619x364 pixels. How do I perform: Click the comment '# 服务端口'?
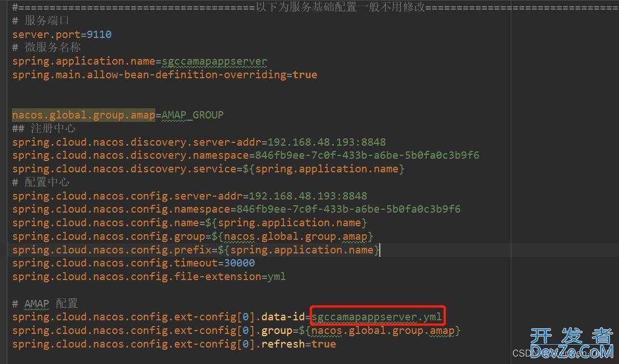tap(41, 20)
